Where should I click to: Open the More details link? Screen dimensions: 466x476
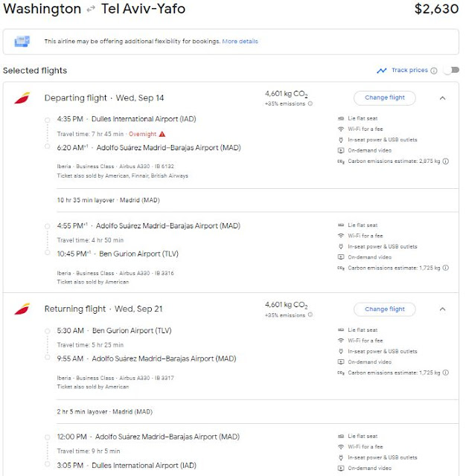click(240, 42)
